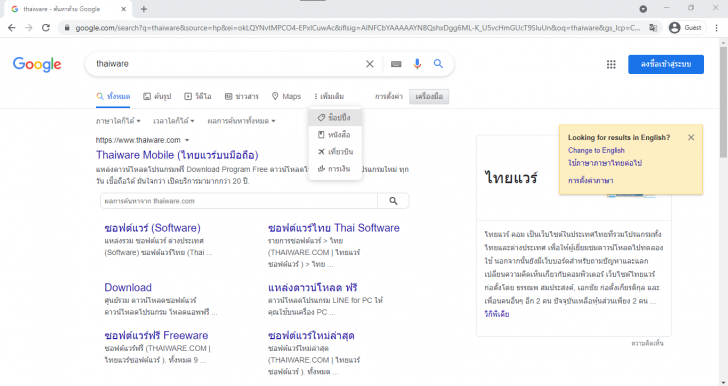Open the Guest profile menu
The image size is (728, 386).
[686, 28]
